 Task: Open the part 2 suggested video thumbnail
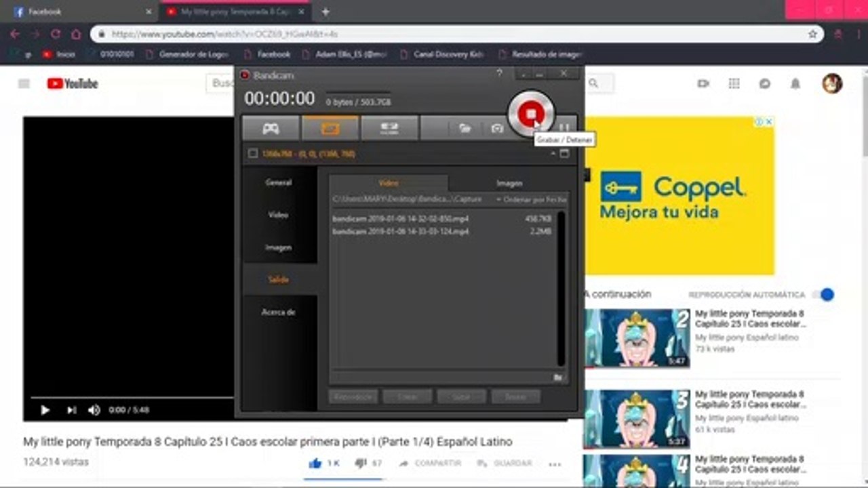pyautogui.click(x=637, y=338)
